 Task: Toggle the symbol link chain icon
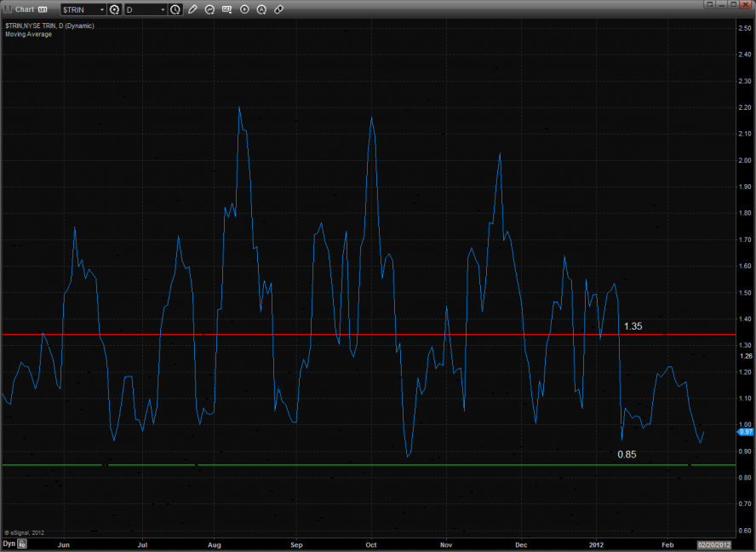pyautogui.click(x=278, y=9)
